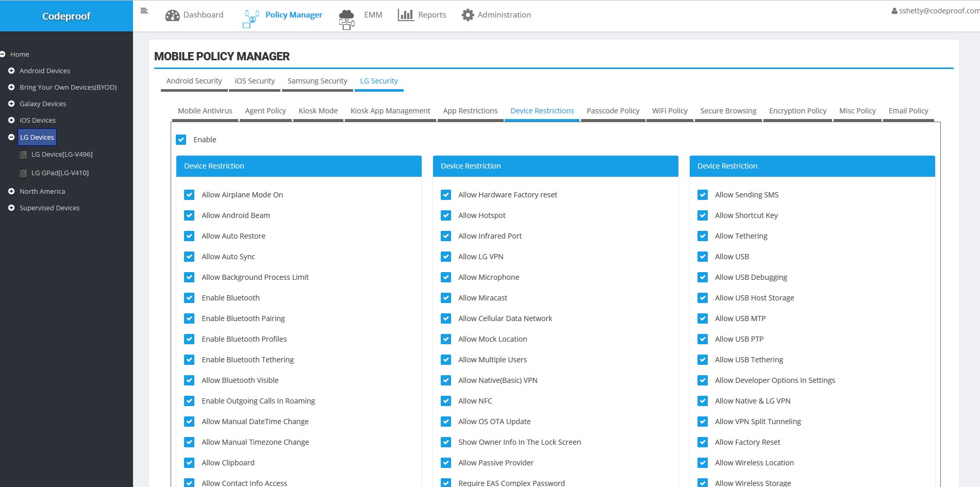Image resolution: width=980 pixels, height=487 pixels.
Task: Open the Dashboard page
Action: pos(194,15)
